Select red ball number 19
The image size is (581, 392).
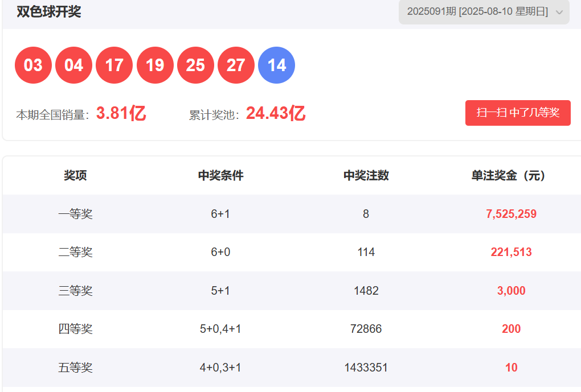155,65
